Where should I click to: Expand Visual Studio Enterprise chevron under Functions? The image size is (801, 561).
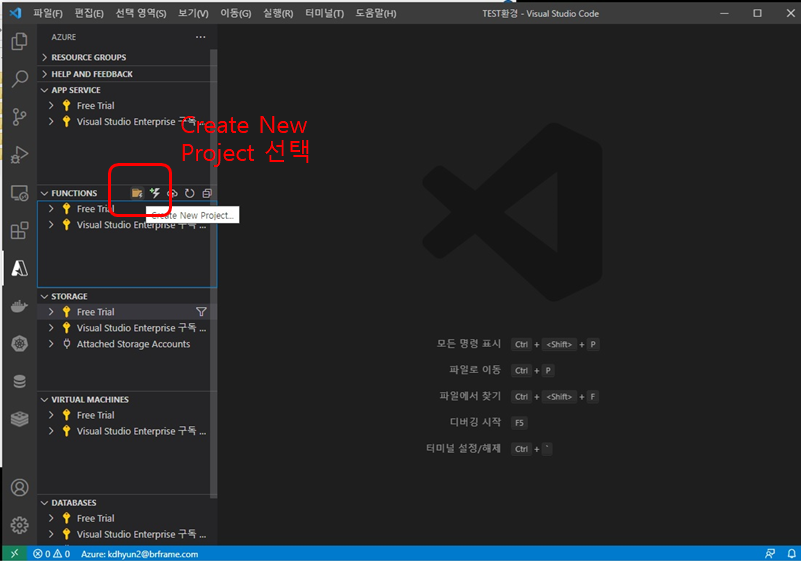(x=51, y=225)
